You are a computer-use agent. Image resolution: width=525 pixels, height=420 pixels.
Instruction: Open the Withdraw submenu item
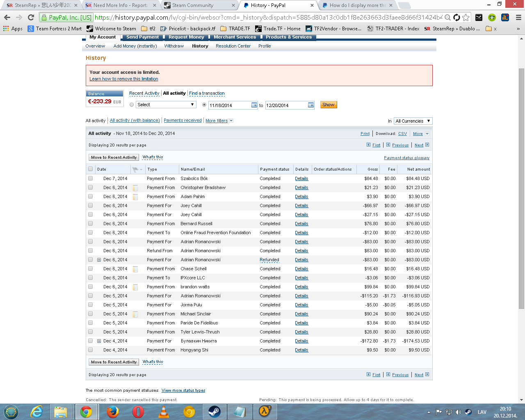174,46
